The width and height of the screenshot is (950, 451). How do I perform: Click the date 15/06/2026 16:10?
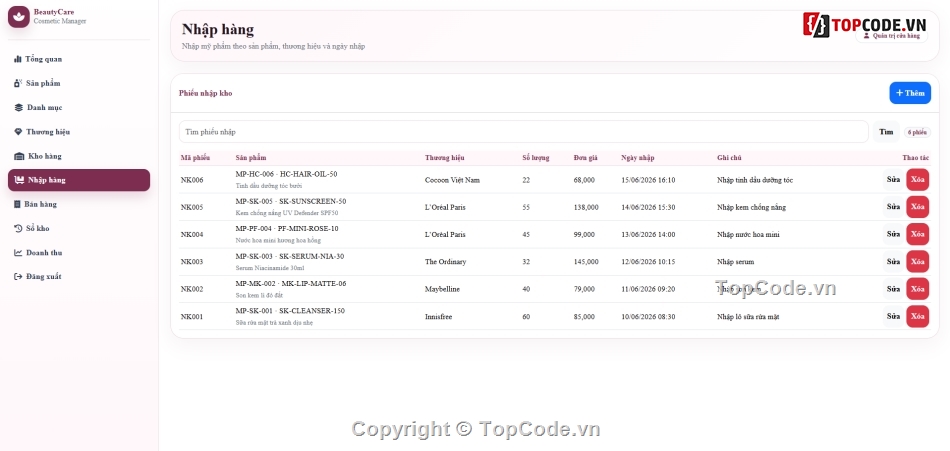coord(648,180)
